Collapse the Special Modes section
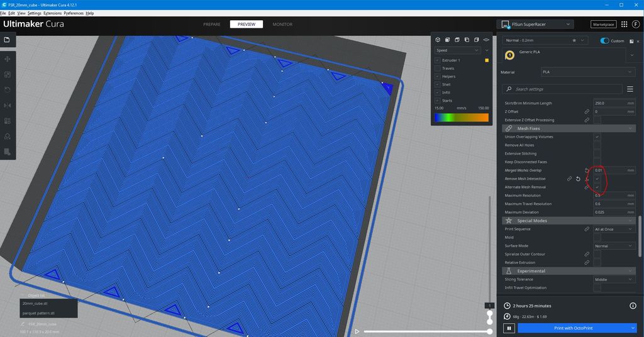 pos(569,221)
